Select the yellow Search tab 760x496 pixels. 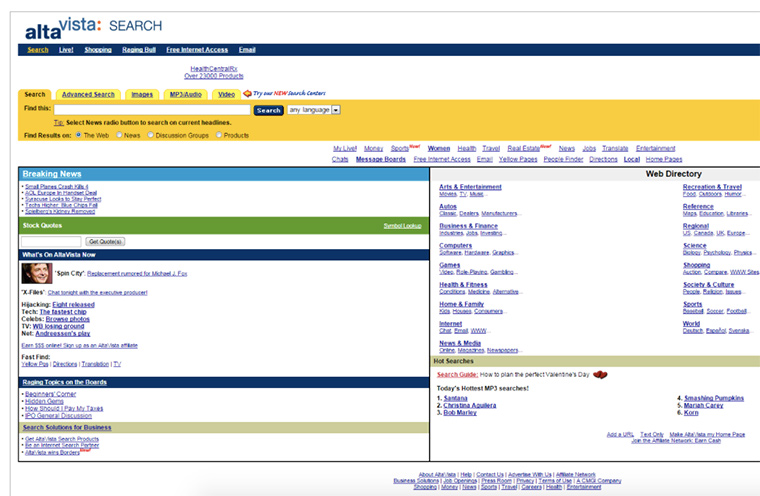pyautogui.click(x=35, y=95)
